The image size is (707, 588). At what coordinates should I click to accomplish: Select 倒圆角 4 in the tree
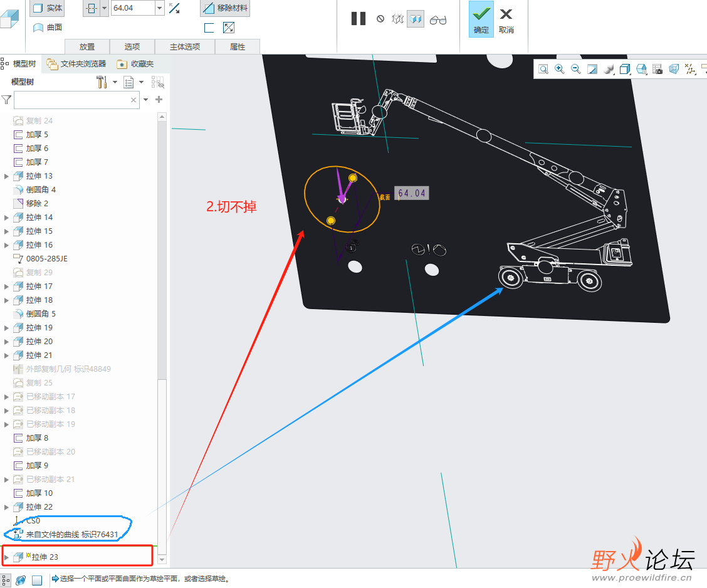click(35, 190)
